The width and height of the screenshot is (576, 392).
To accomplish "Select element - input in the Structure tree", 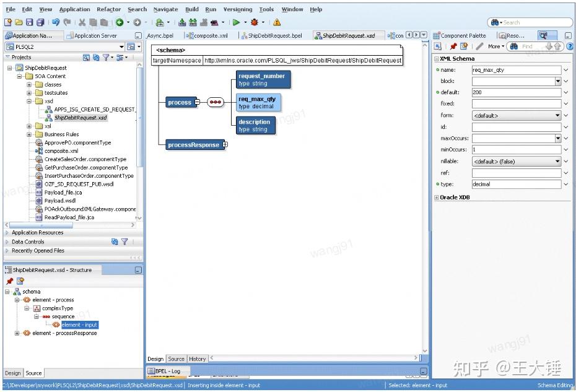I will (x=79, y=324).
